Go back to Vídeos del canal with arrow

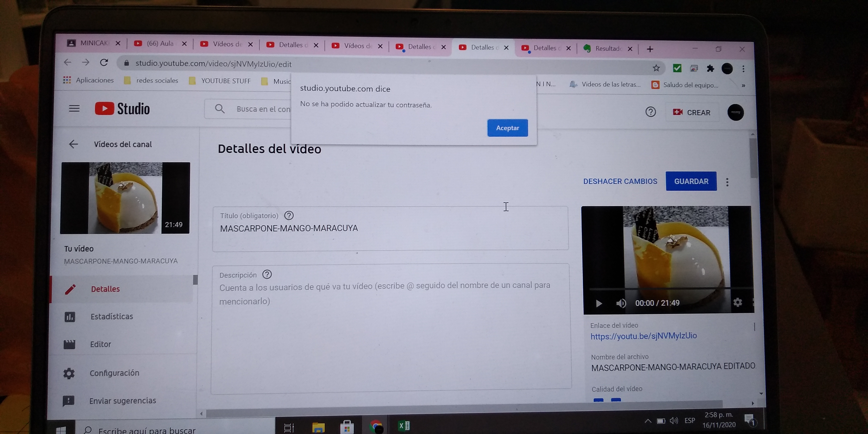[73, 144]
